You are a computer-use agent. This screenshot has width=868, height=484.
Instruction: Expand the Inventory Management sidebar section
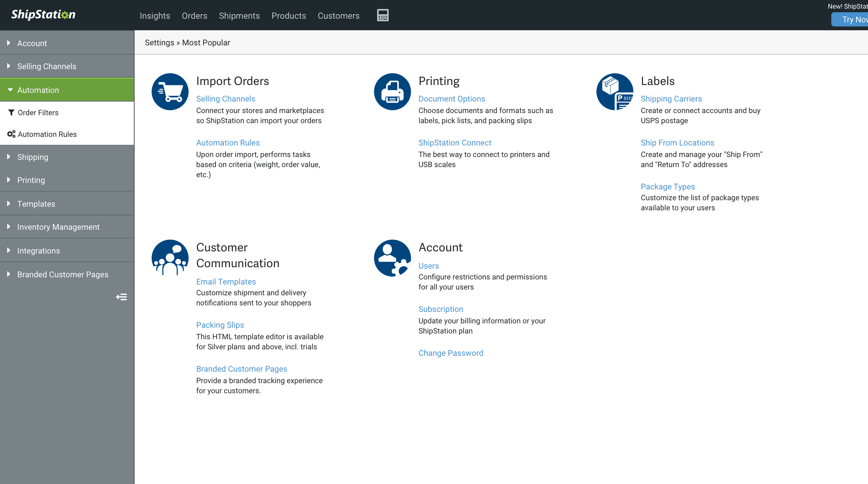(x=67, y=227)
